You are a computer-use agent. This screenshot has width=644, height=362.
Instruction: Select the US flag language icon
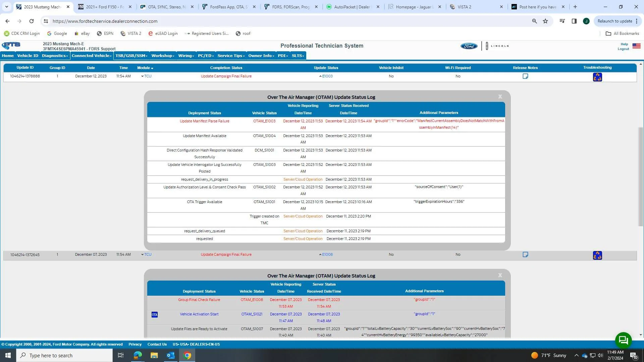(636, 46)
